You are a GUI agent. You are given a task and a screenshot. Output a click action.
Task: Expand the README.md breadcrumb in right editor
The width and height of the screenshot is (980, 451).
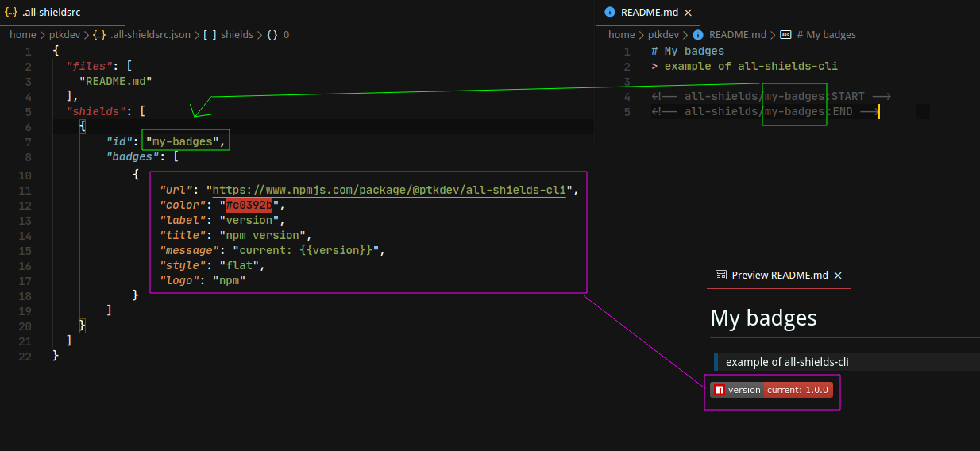737,35
